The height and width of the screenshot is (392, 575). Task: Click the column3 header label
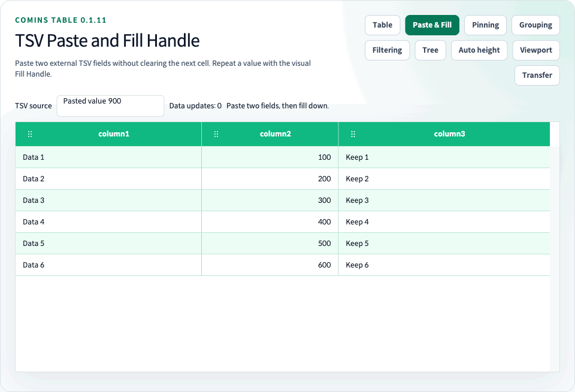click(x=449, y=134)
